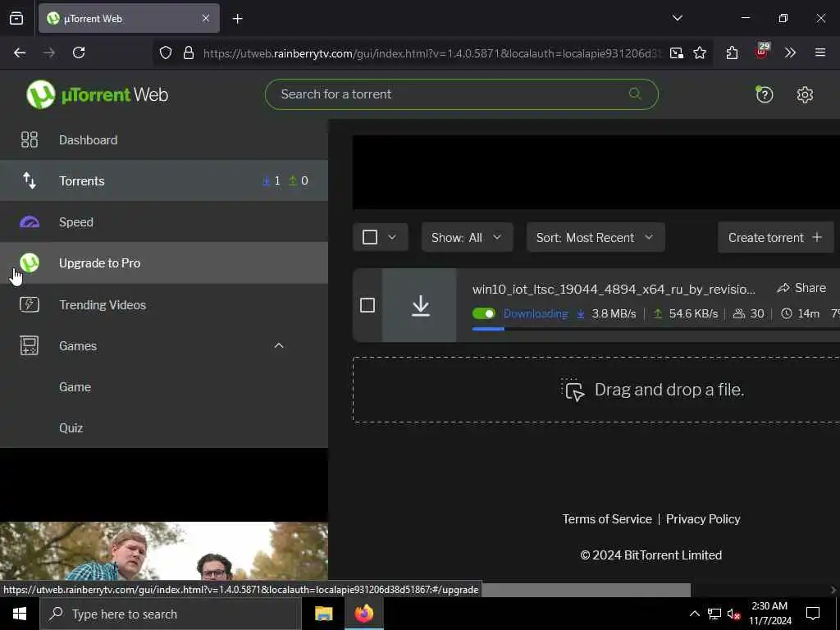Click the padlock site info icon

[188, 52]
